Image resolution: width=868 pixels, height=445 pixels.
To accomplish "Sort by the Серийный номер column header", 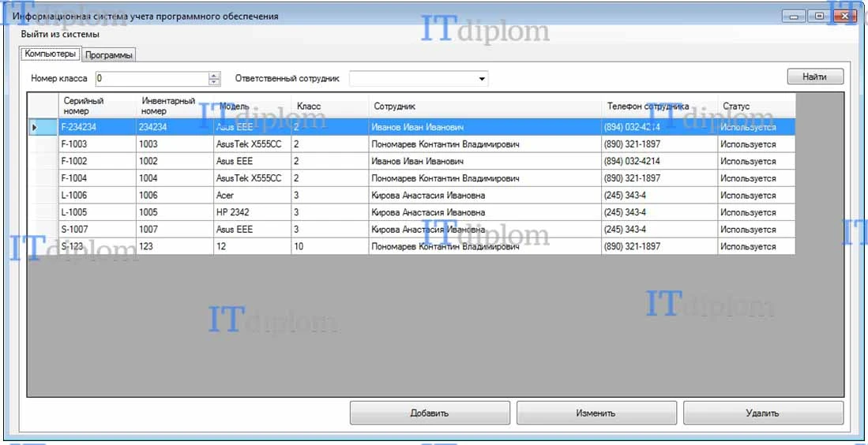I will click(97, 106).
